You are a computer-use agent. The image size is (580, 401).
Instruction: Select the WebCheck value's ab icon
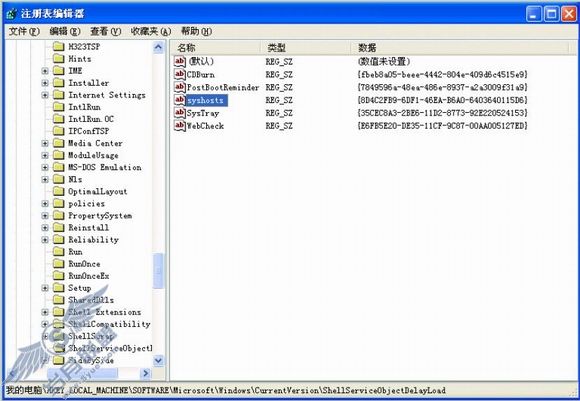tap(180, 125)
